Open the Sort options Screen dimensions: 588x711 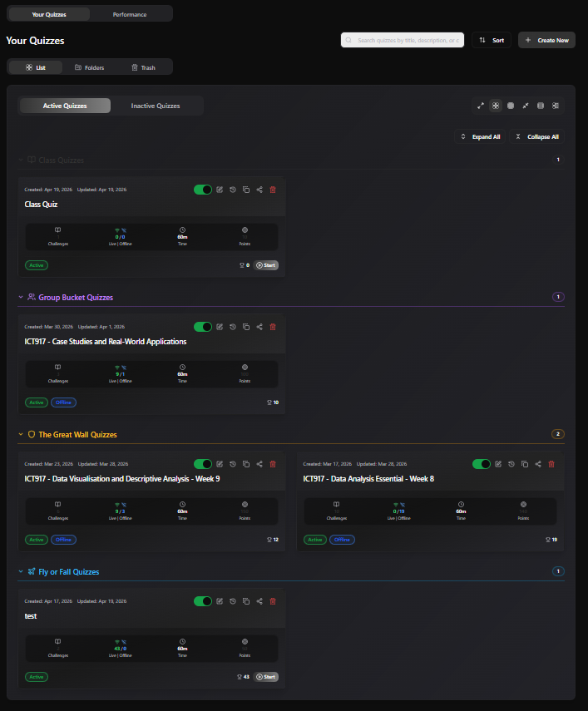click(x=492, y=40)
